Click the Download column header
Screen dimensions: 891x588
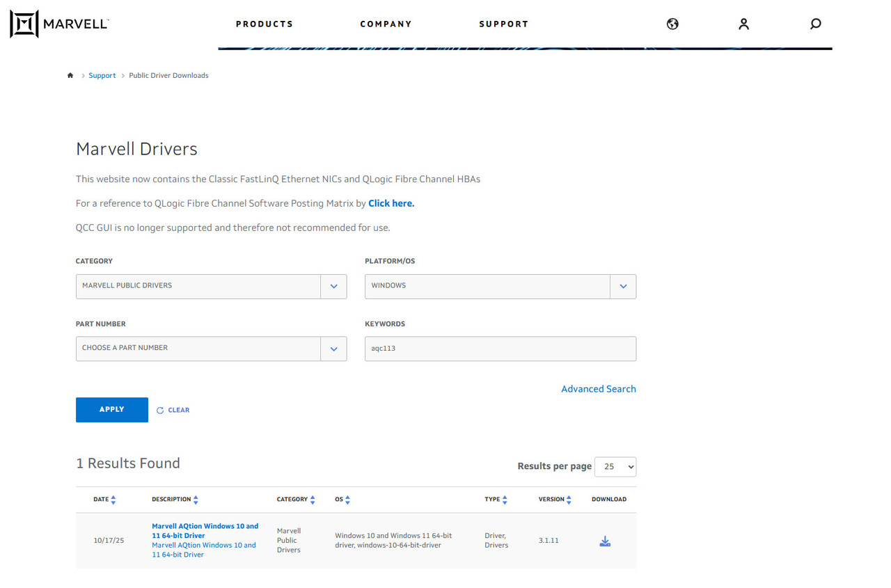click(609, 500)
